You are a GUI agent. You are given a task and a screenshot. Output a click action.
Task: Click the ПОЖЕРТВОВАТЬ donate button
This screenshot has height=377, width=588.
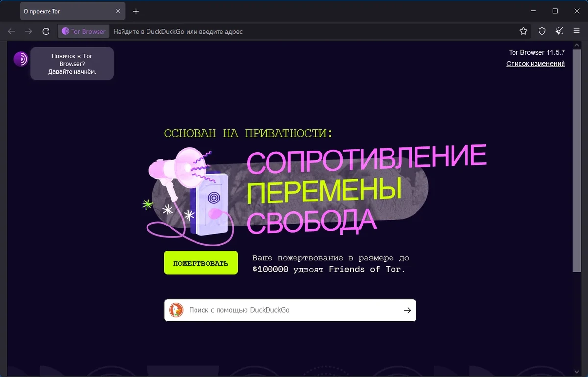(201, 263)
